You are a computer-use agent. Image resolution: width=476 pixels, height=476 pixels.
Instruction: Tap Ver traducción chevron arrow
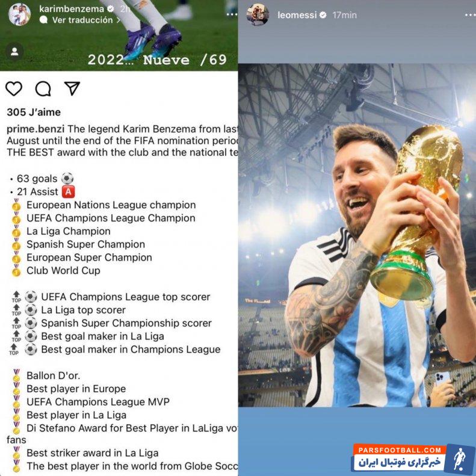[x=118, y=20]
